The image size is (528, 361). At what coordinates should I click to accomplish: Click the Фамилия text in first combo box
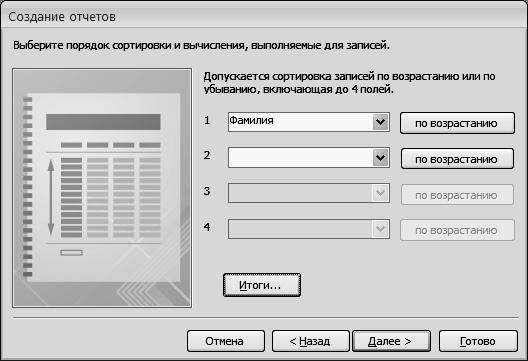pos(251,120)
